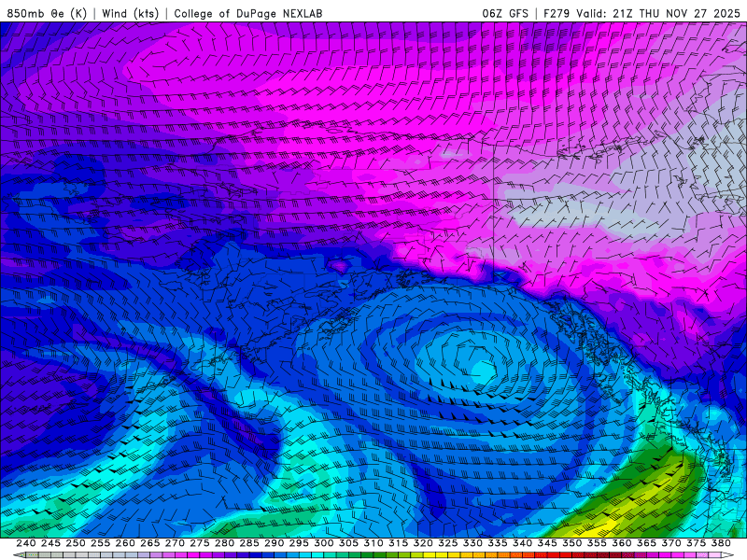Pick the 375 legend value
This screenshot has height=560, width=747.
click(x=696, y=543)
